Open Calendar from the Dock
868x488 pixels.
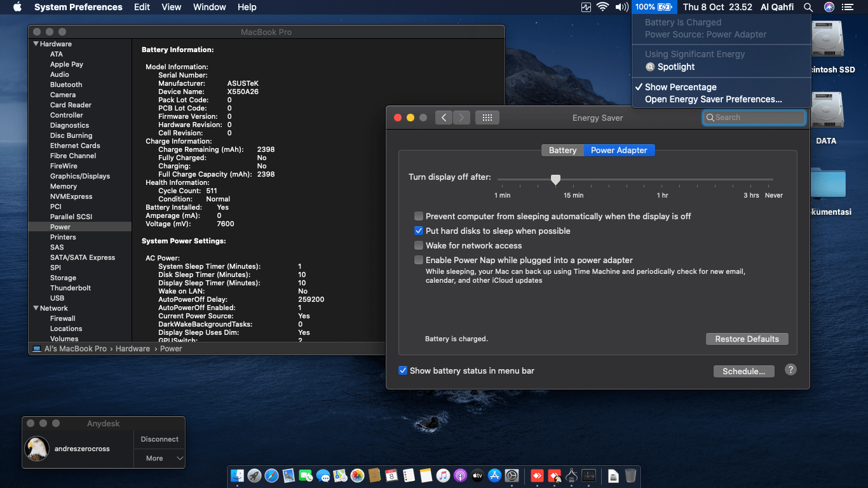392,475
